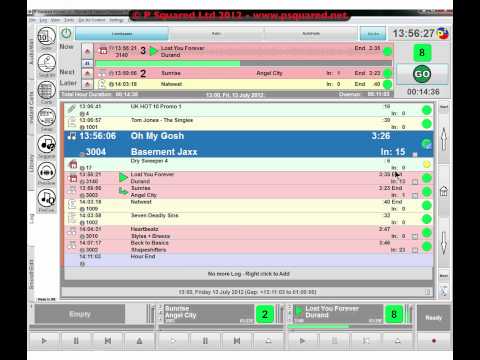Click the green play arrow on log's Lost You Forever
This screenshot has height=360, width=480.
(x=123, y=177)
